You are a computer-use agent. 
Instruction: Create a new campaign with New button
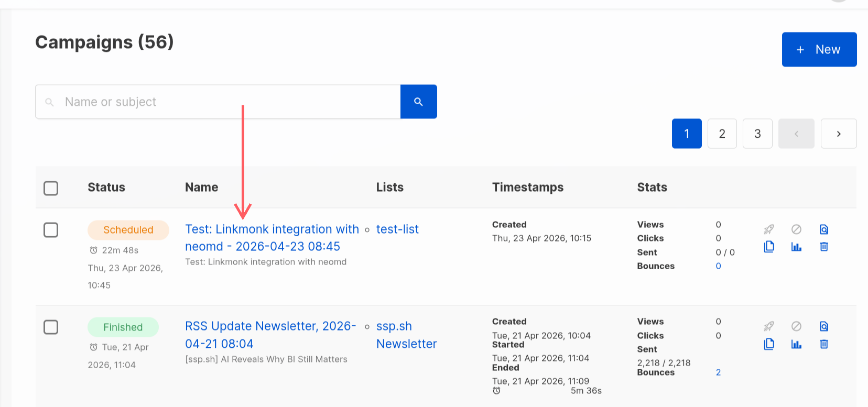(x=819, y=50)
